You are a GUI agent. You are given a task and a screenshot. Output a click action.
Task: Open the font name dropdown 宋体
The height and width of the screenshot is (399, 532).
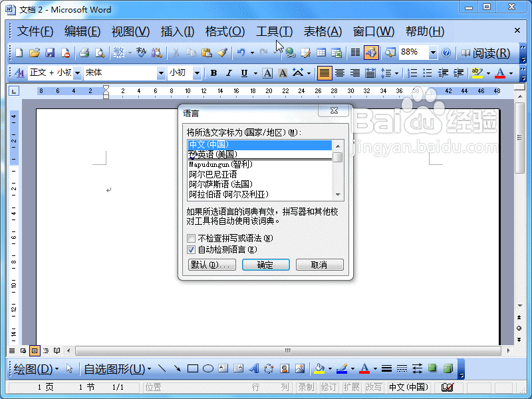point(161,73)
